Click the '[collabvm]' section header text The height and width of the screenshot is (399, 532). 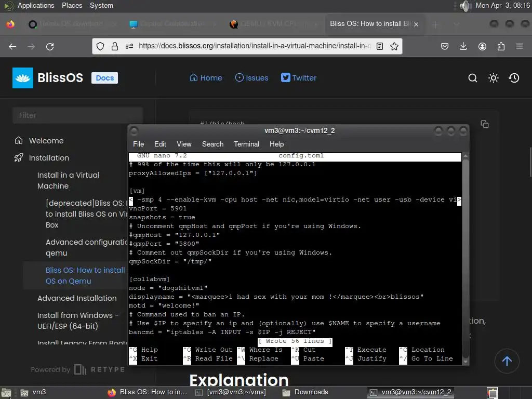point(149,279)
